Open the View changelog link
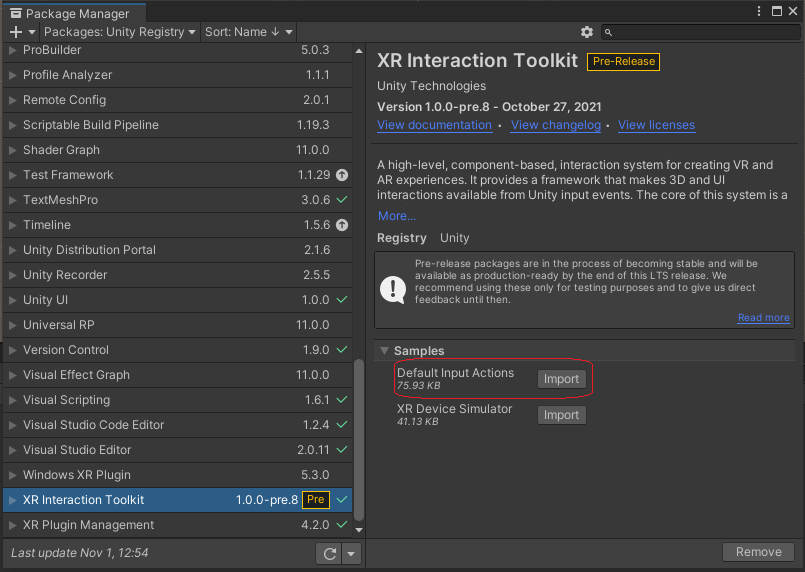This screenshot has width=805, height=572. [x=555, y=125]
